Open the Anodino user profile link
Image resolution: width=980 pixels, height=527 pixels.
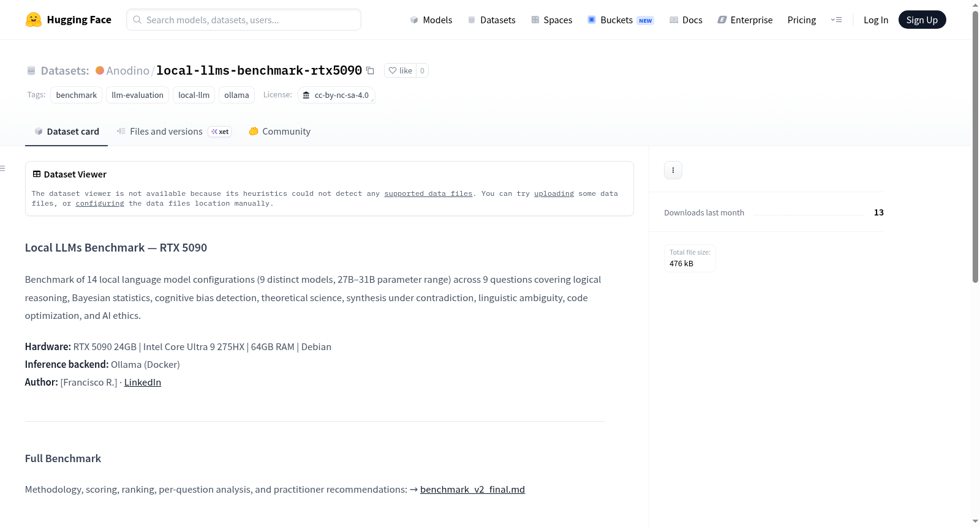[127, 70]
